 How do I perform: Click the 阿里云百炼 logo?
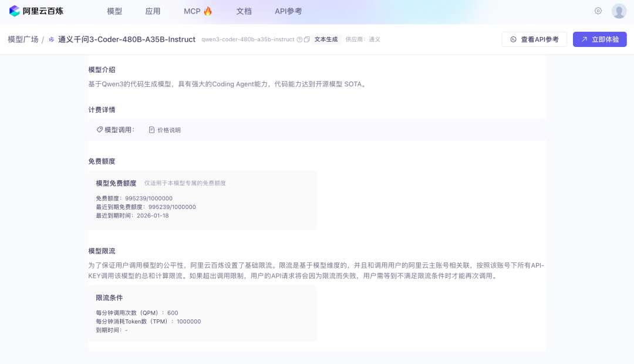pos(36,11)
